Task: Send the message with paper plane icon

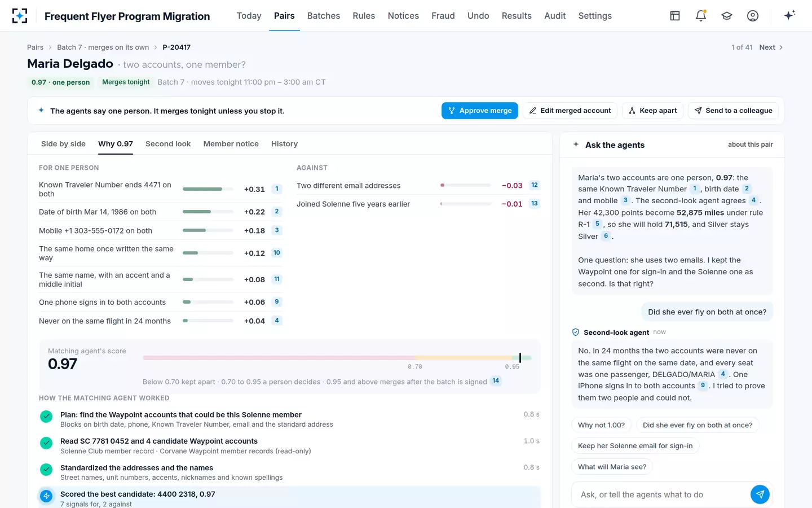Action: click(760, 494)
